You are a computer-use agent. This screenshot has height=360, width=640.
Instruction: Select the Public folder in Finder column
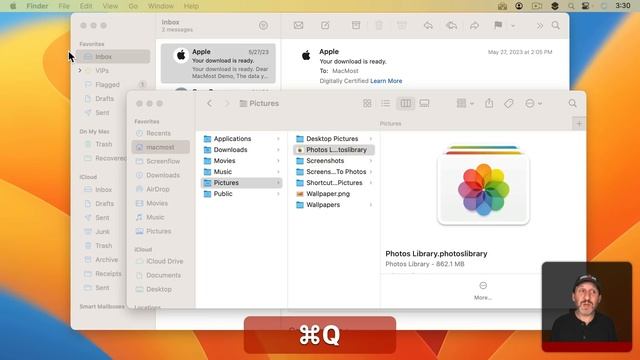click(242, 194)
